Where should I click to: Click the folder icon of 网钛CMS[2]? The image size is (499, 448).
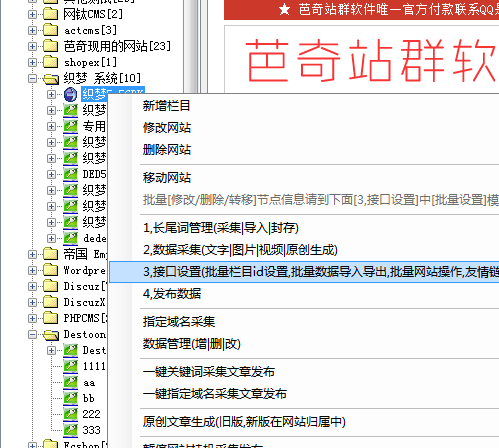[51, 14]
